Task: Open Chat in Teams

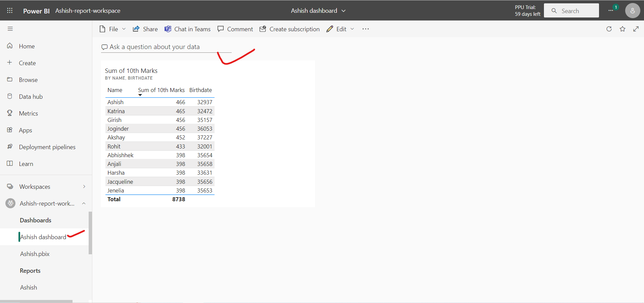Action: click(x=187, y=29)
